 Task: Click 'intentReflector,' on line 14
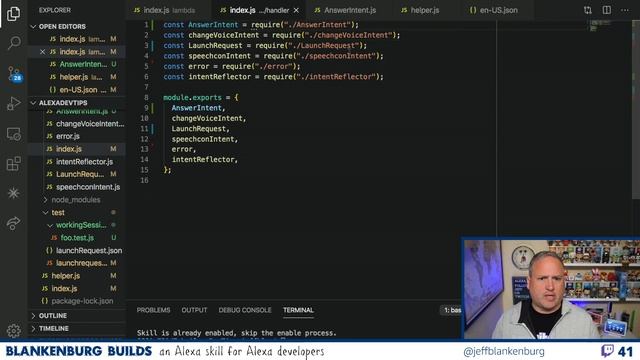pos(204,160)
